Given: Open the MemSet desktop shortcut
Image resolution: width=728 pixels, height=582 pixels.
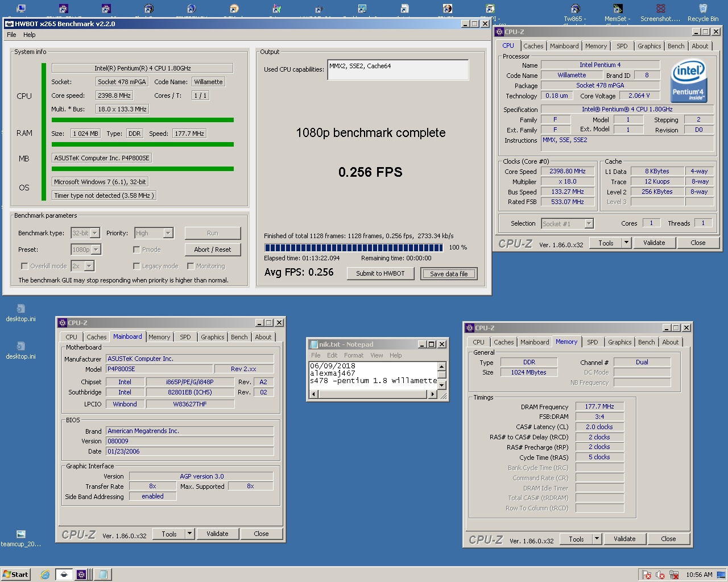Looking at the screenshot, I should [x=617, y=13].
